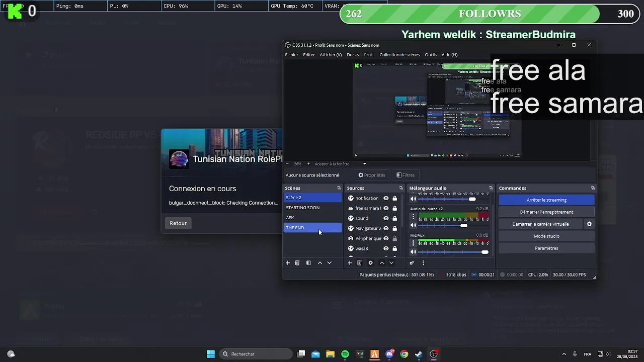The image size is (644, 362).
Task: Zoom in preview with plus icon
Action: click(308, 164)
